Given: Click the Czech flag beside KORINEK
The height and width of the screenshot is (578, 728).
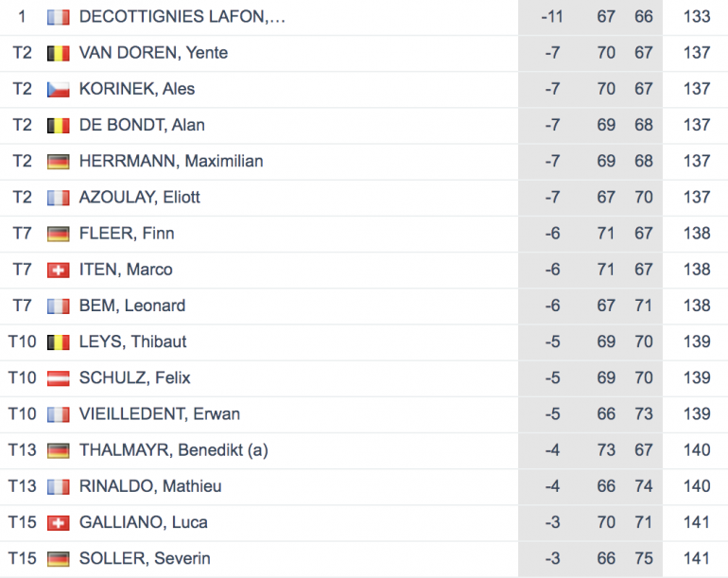Looking at the screenshot, I should [x=58, y=89].
